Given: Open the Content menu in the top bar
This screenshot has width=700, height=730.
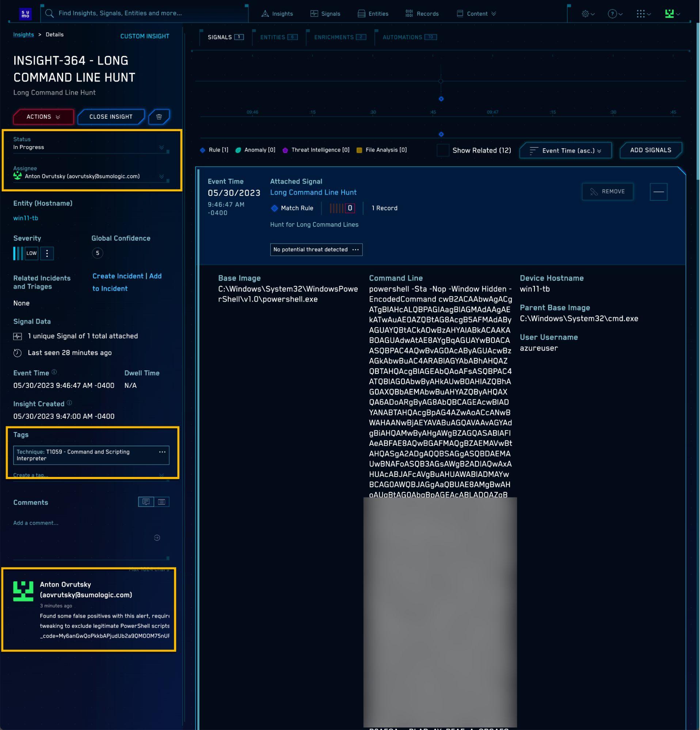Looking at the screenshot, I should click(x=477, y=14).
